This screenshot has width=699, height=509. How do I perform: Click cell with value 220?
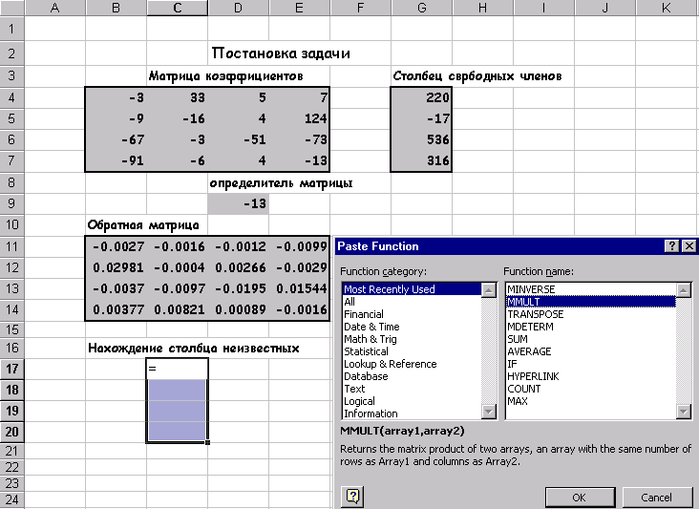[422, 98]
